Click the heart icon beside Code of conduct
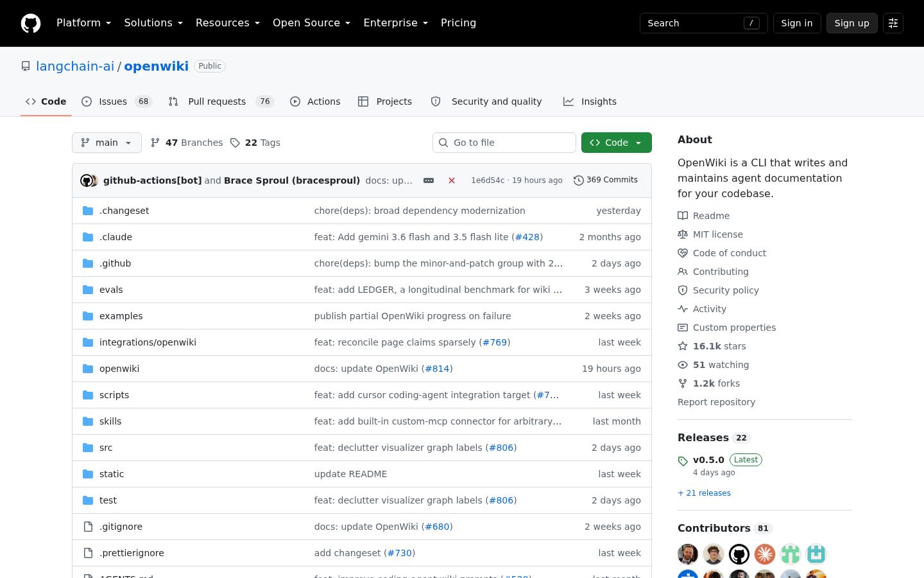Viewport: 924px width, 578px height. pyautogui.click(x=683, y=253)
